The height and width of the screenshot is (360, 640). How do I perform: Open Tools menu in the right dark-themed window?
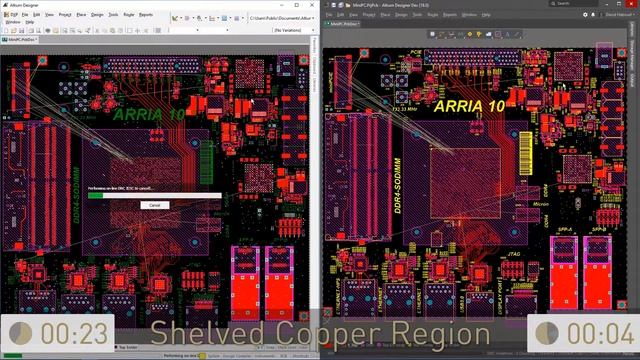click(417, 15)
